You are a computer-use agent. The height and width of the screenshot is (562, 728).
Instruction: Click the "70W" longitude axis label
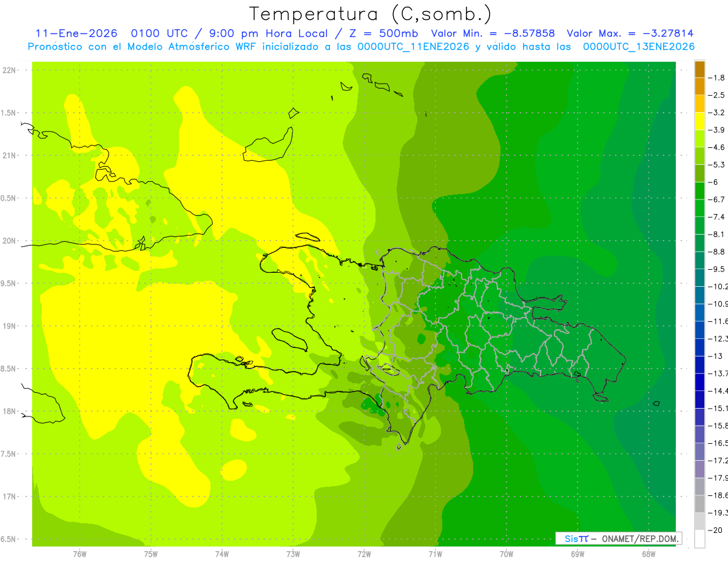point(507,554)
